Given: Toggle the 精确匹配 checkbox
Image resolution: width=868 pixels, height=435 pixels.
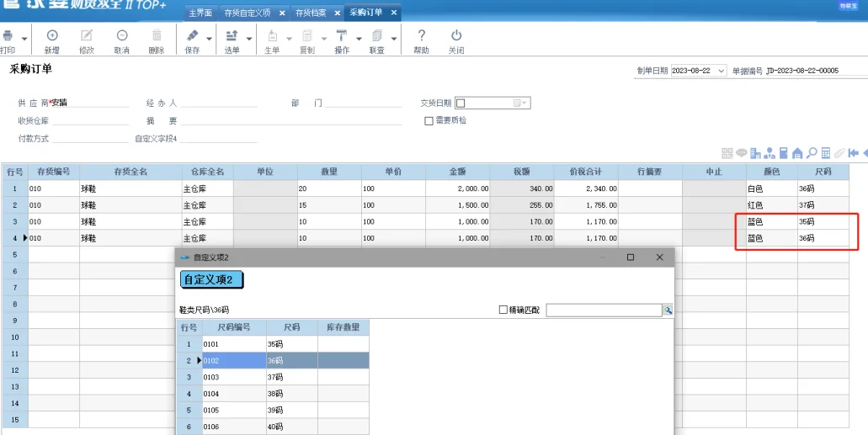Looking at the screenshot, I should point(503,310).
